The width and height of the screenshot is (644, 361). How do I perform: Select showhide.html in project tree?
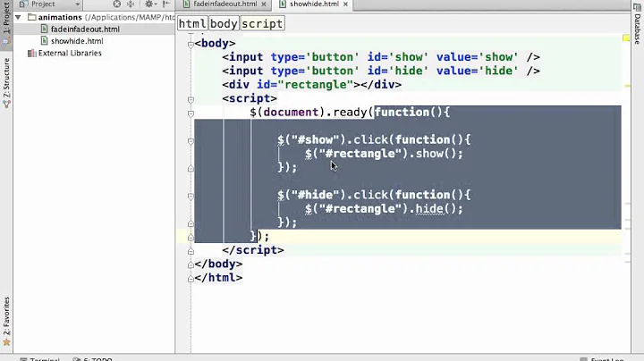click(77, 41)
